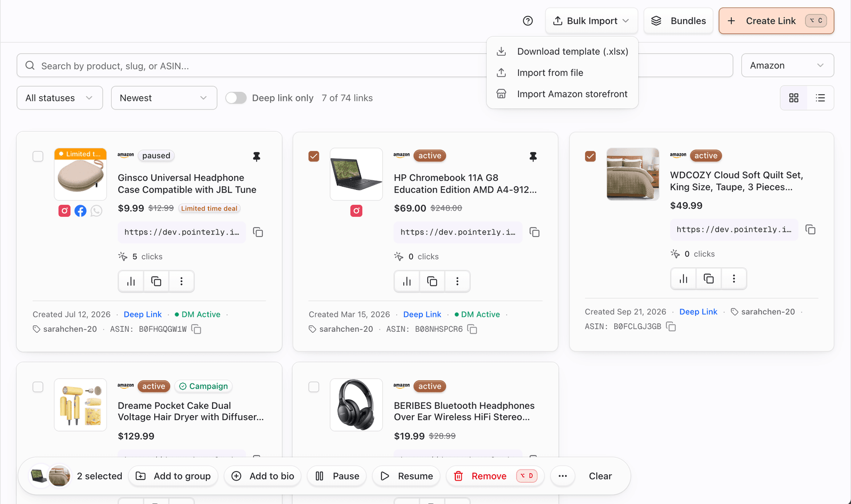Open the Amazon retailer dropdown
Screen dimensions: 851x504
pyautogui.click(x=787, y=65)
